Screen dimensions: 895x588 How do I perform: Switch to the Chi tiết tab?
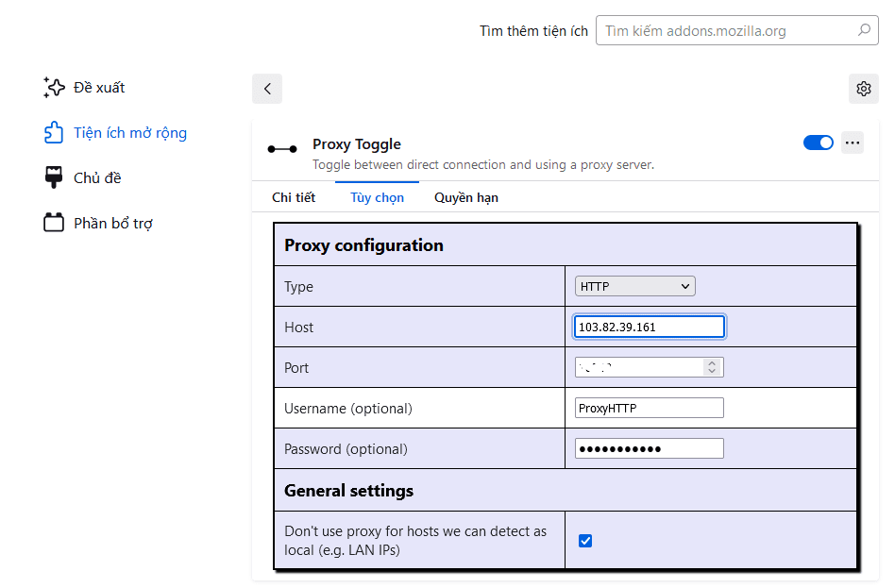coord(294,197)
